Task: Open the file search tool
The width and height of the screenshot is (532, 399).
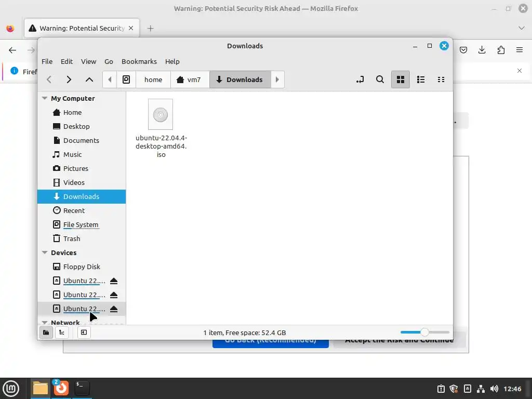Action: click(x=380, y=79)
